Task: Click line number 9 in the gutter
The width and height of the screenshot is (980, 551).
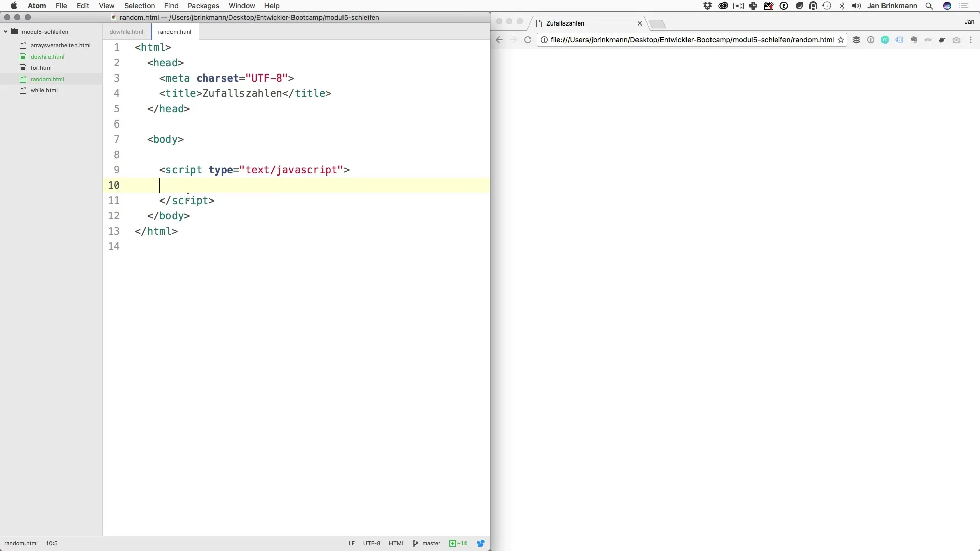Action: (117, 170)
